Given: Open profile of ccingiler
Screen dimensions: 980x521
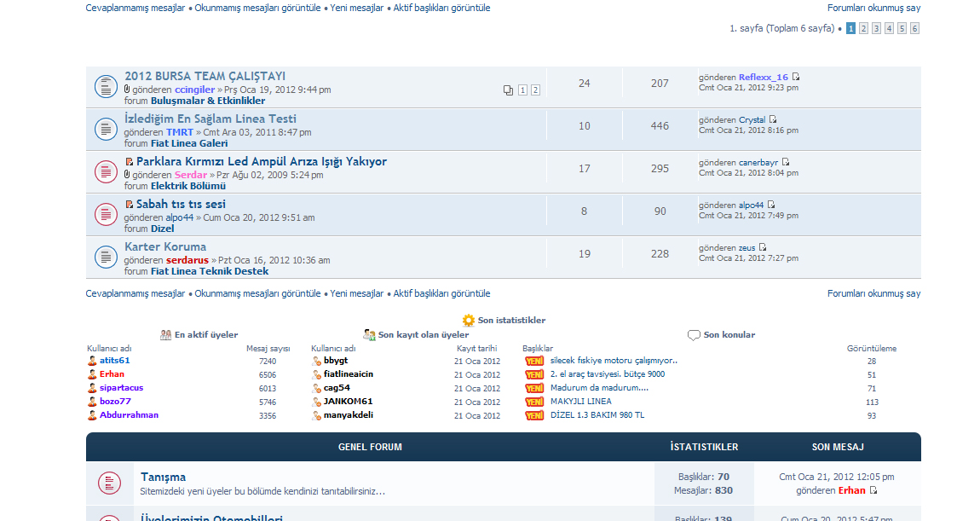Looking at the screenshot, I should click(x=194, y=90).
